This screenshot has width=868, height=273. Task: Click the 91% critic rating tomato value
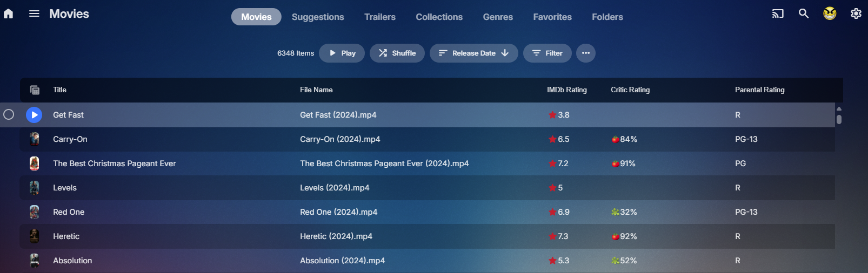click(623, 163)
